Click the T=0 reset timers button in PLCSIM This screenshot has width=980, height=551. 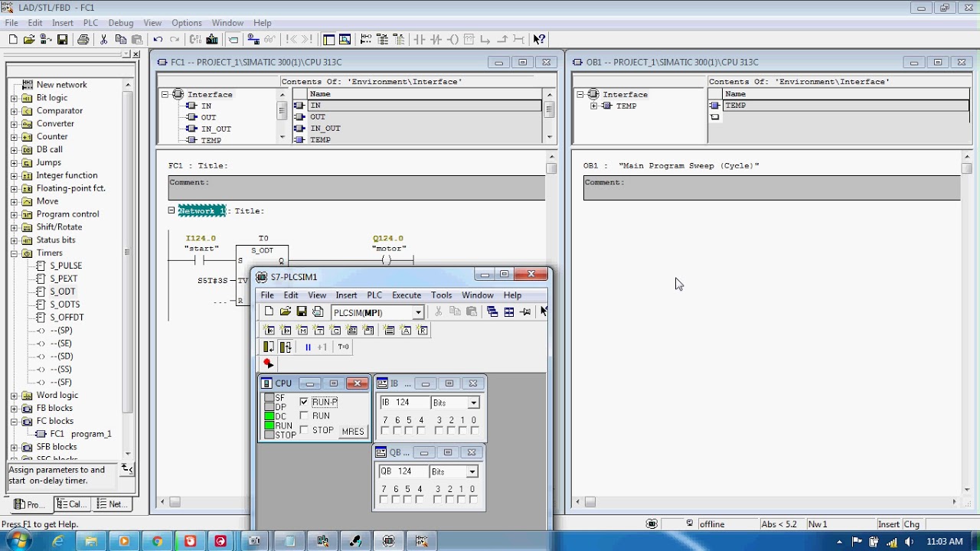343,347
